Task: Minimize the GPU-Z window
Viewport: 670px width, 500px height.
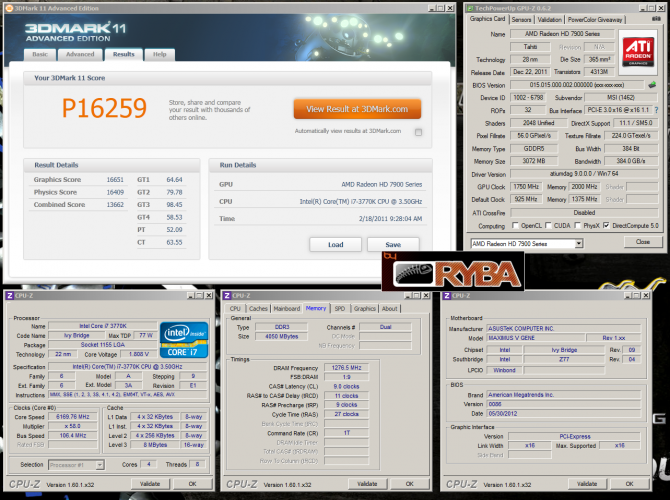Action: tap(643, 8)
